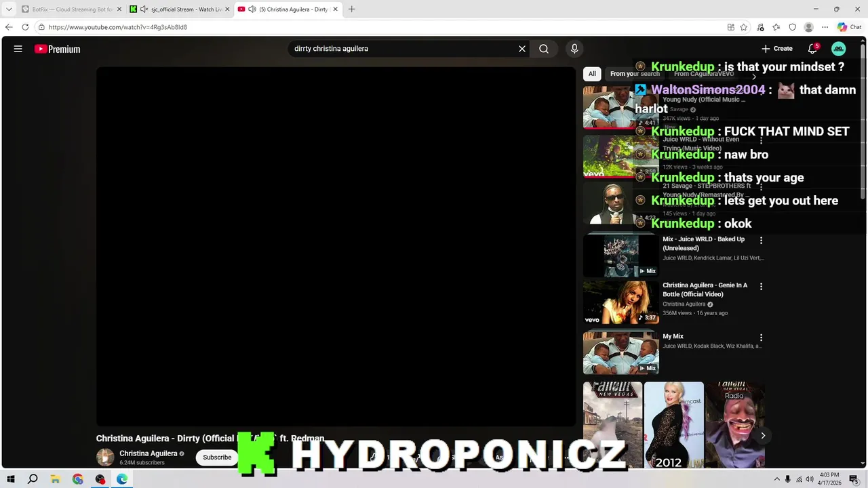This screenshot has width=868, height=488.
Task: Open Windows taskbar search
Action: point(33,479)
